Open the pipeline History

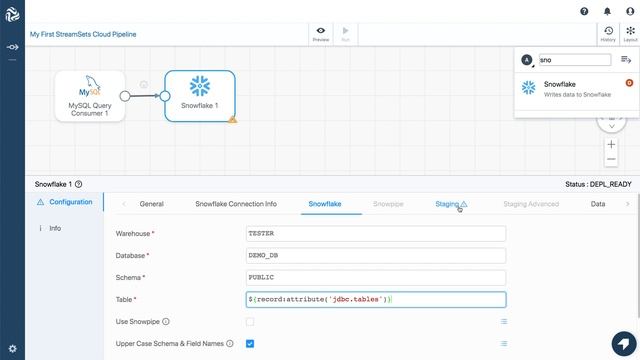(608, 34)
